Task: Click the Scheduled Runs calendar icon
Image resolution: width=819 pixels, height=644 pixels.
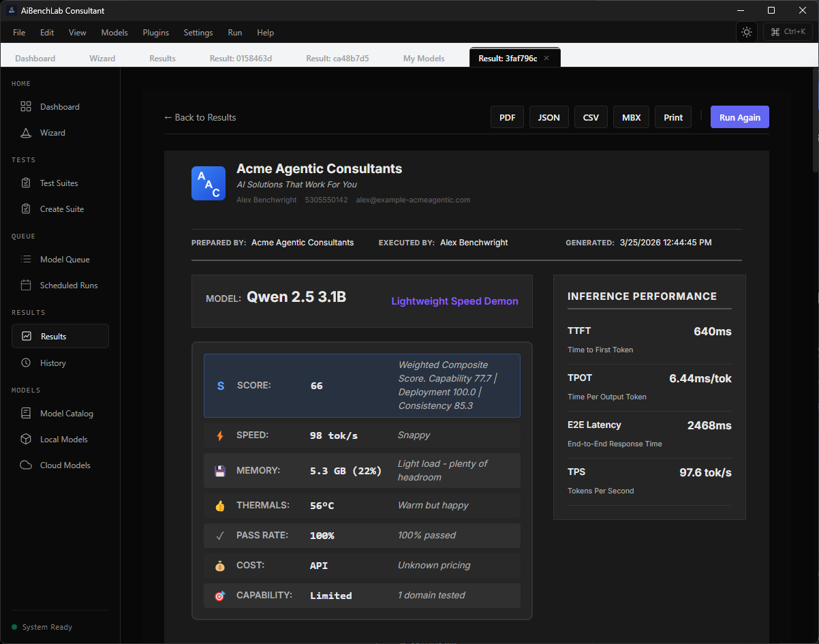Action: click(26, 285)
